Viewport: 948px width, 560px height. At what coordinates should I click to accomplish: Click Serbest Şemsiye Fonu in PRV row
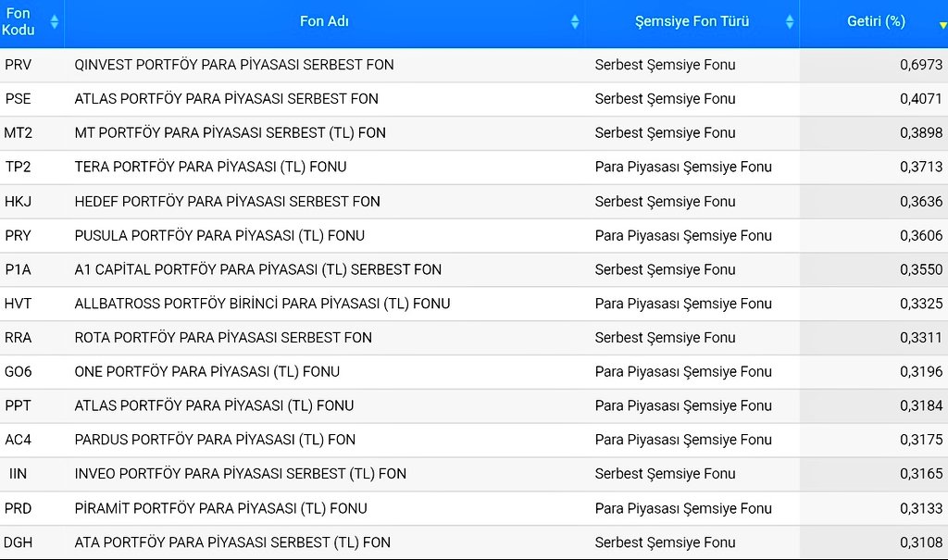pos(665,66)
